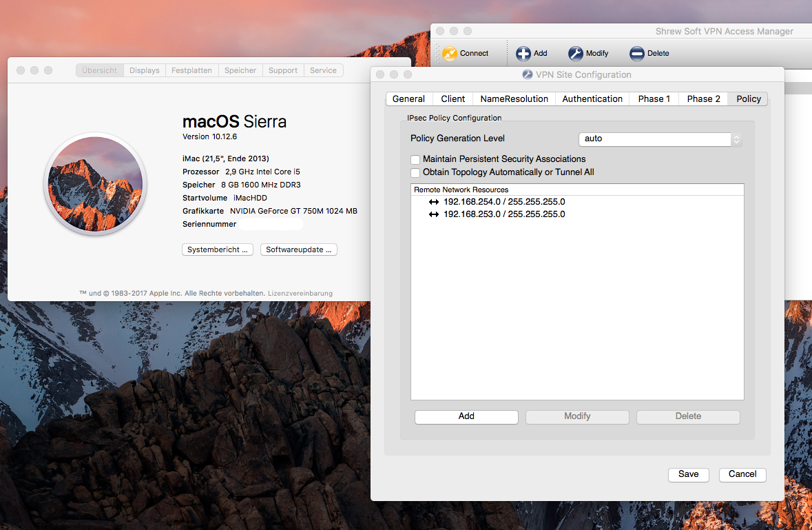Click the Remote Network Resources header

pos(577,190)
